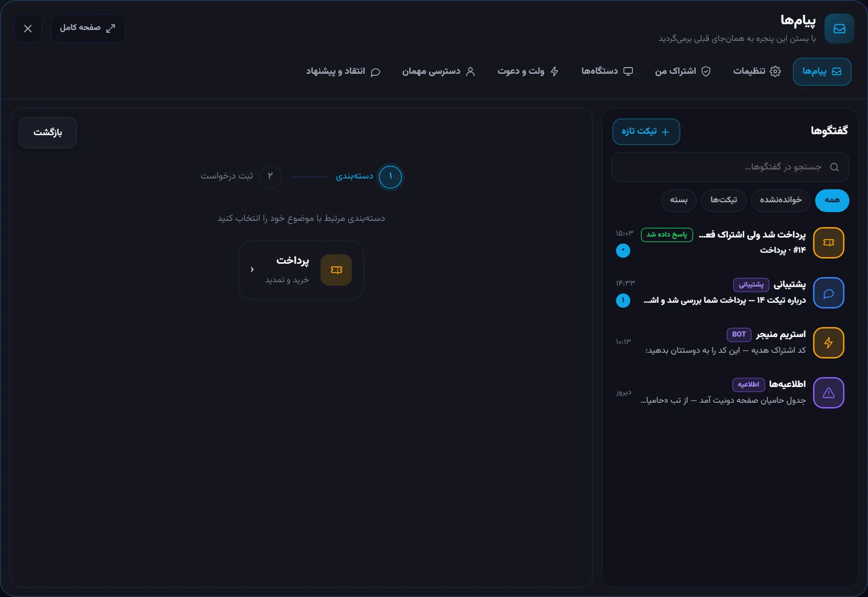Open the انتقاد و پیشنهاد tab
Screen dimensions: 868x597
pyautogui.click(x=343, y=71)
